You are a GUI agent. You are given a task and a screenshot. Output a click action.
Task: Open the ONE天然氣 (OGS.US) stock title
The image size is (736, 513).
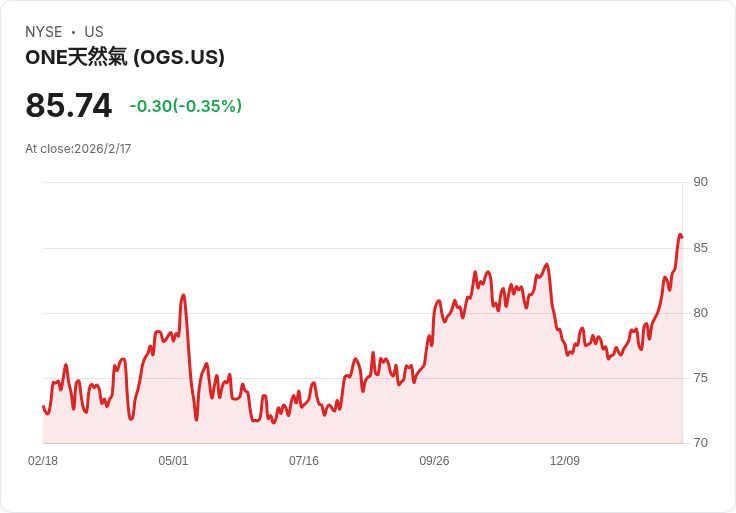(x=125, y=57)
